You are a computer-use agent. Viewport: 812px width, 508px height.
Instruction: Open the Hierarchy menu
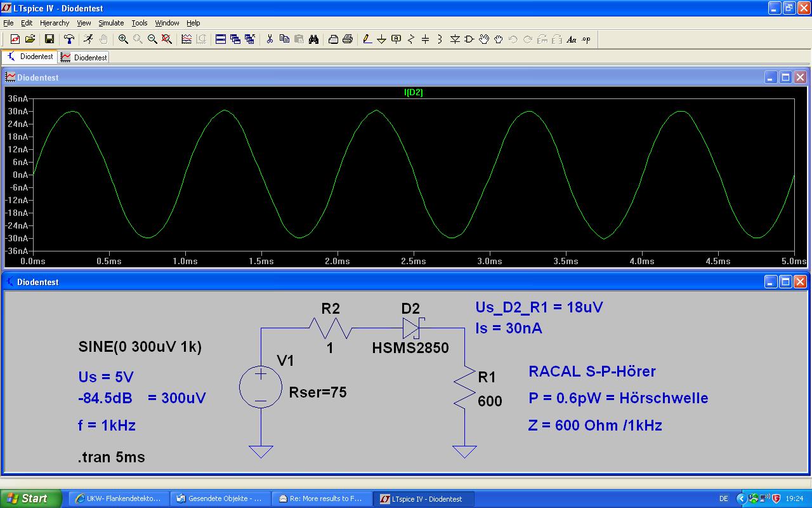(55, 23)
